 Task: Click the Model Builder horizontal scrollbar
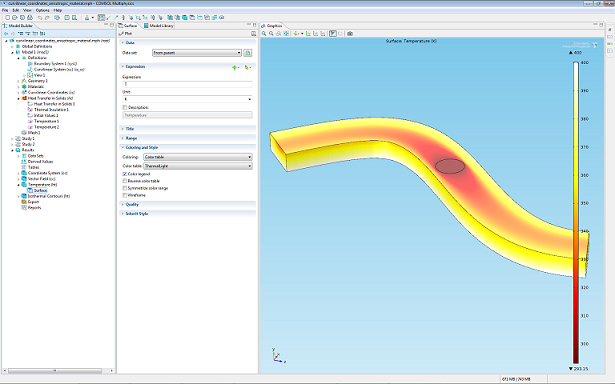click(55, 370)
